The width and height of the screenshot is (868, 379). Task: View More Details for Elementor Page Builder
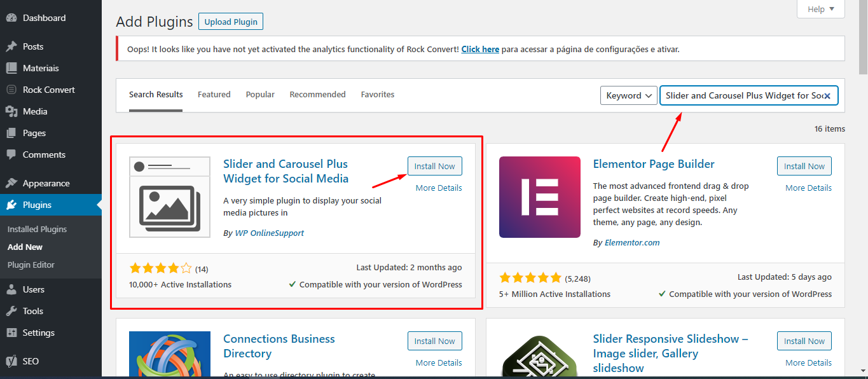808,188
